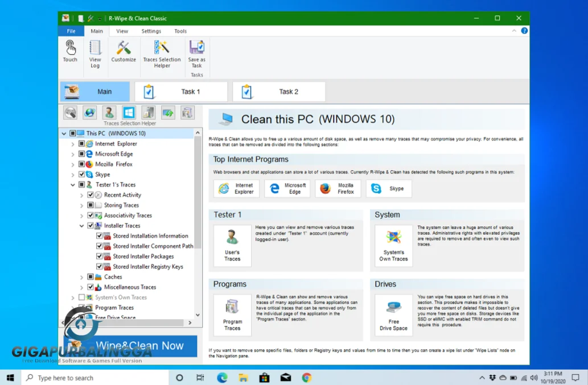Screen dimensions: 588x385
Task: Select the globe internet traces helper icon
Action: (x=89, y=113)
